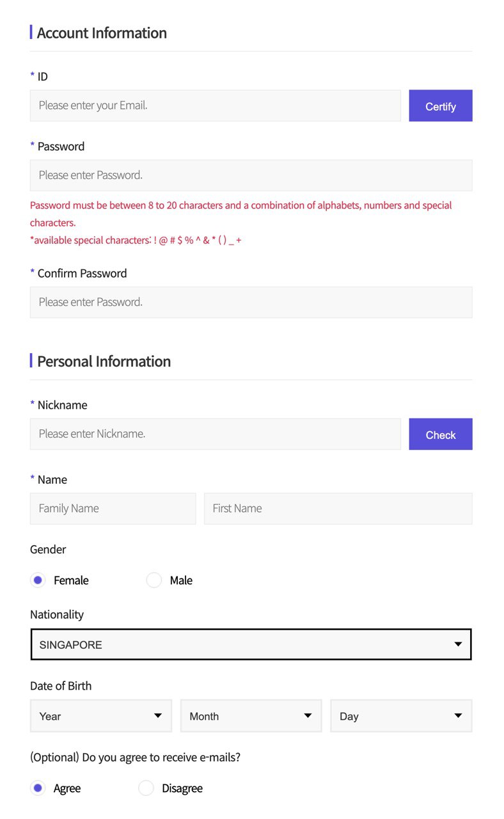
Task: Click the Check nickname button
Action: pos(440,434)
